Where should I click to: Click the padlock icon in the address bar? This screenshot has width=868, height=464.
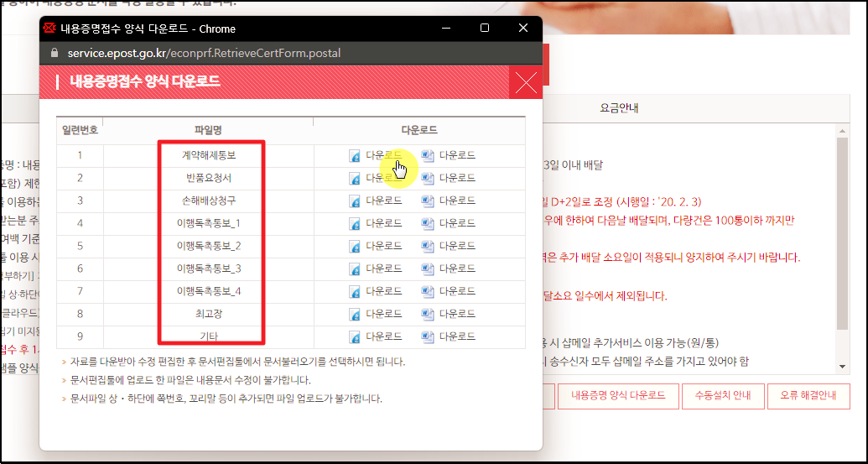[x=54, y=53]
